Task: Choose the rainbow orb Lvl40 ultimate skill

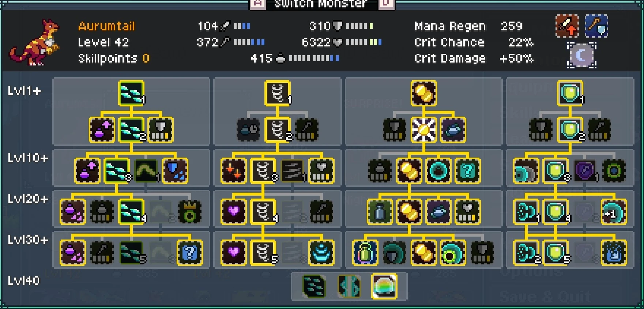Action: click(384, 286)
